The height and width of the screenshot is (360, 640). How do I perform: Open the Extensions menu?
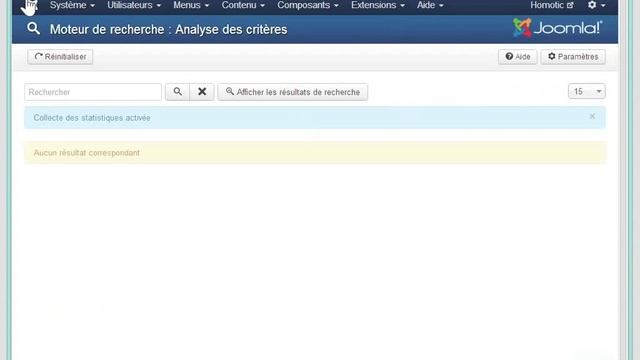coord(378,5)
